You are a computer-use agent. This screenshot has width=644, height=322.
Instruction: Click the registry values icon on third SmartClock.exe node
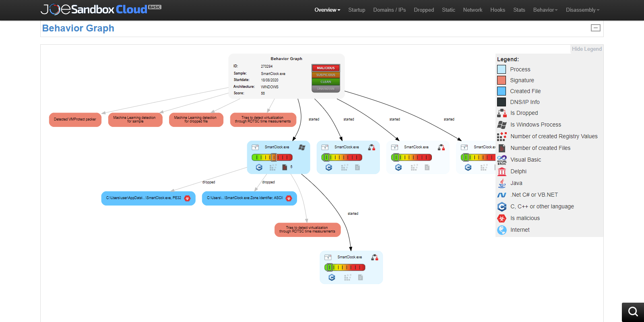(x=414, y=167)
